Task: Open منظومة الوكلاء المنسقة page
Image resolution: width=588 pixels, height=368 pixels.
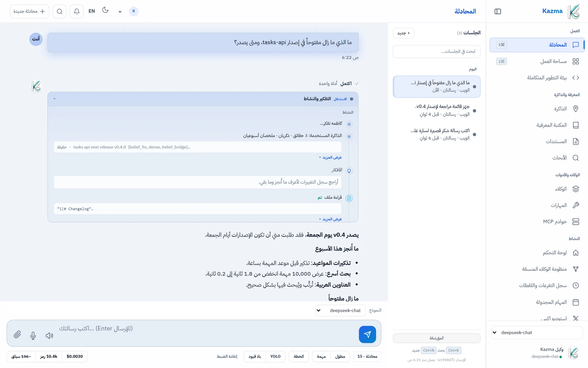Action: tap(537, 269)
